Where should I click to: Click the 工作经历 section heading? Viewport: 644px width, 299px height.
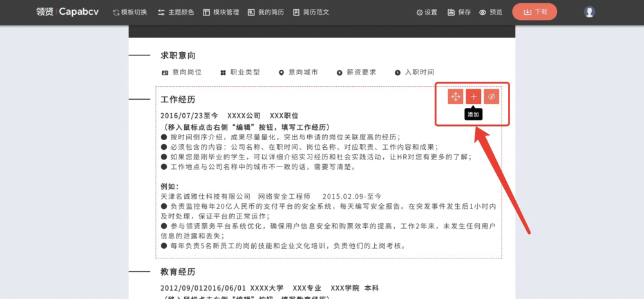coord(178,99)
